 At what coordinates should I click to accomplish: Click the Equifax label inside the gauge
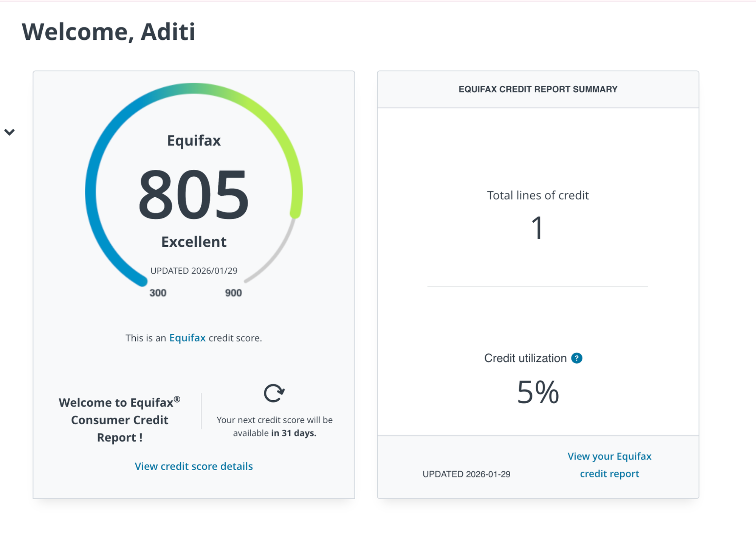tap(194, 141)
